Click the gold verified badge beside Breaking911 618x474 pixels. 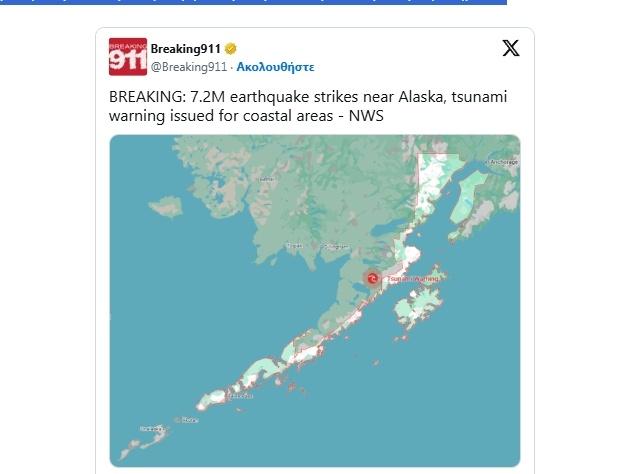(x=231, y=49)
